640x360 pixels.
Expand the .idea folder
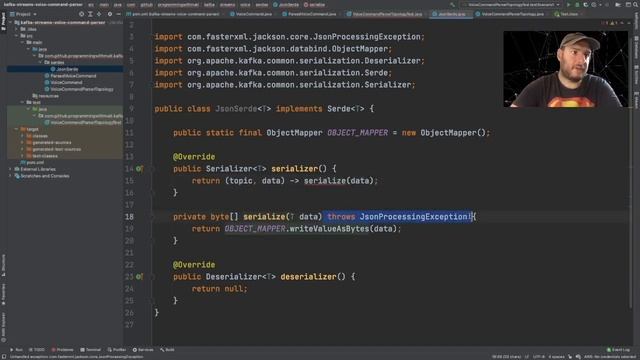click(16, 29)
